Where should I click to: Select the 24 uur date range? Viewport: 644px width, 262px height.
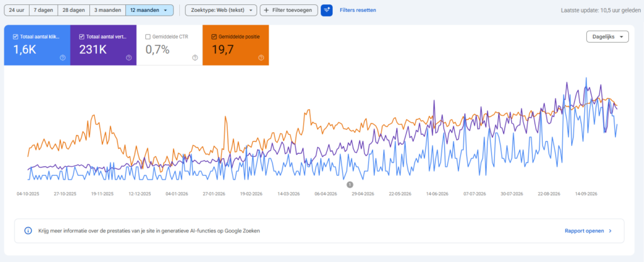(x=16, y=10)
